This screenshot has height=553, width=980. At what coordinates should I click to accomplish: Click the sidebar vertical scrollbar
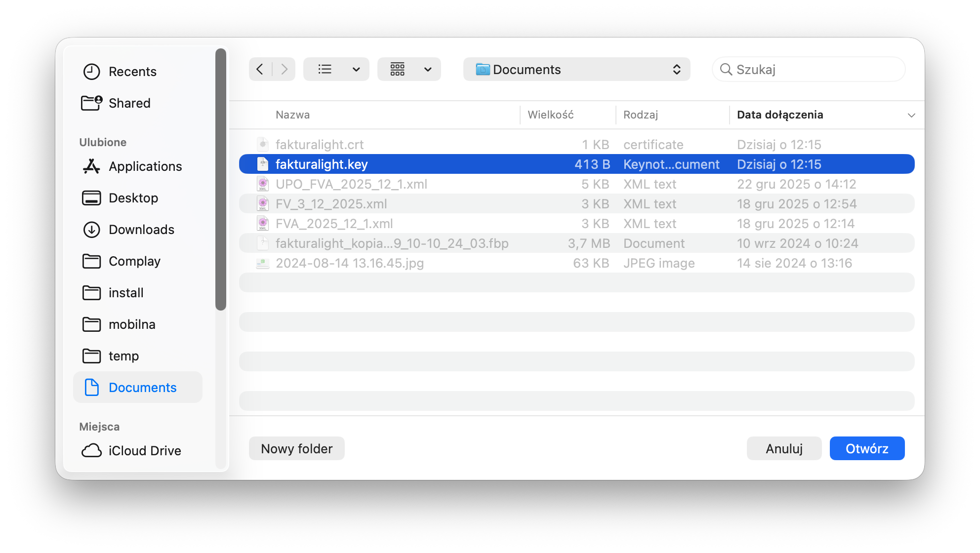[221, 180]
